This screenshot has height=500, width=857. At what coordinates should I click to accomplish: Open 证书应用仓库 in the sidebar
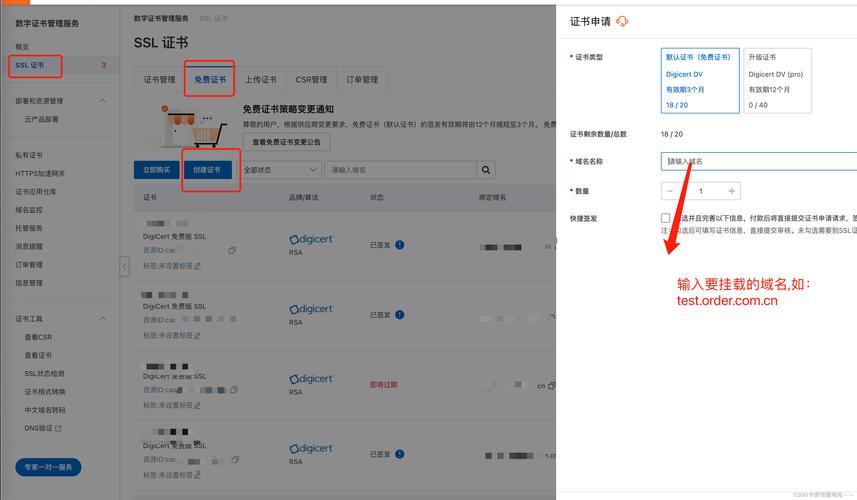coord(36,192)
